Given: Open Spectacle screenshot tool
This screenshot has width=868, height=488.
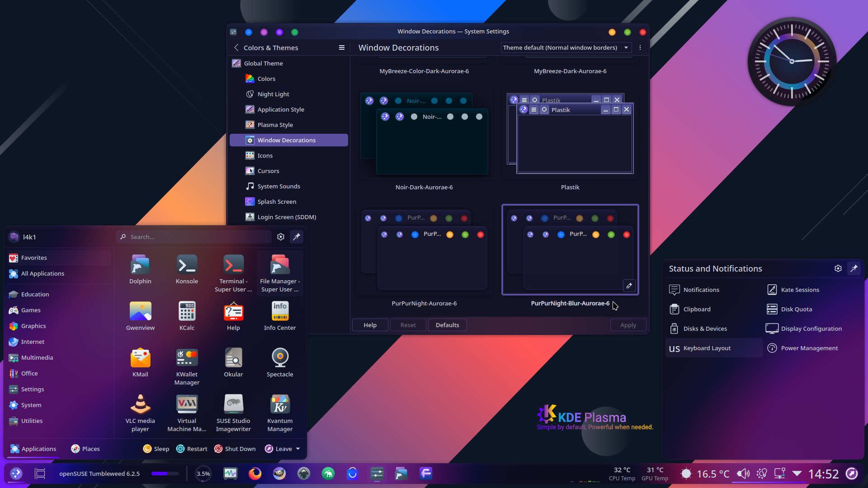Looking at the screenshot, I should tap(280, 363).
